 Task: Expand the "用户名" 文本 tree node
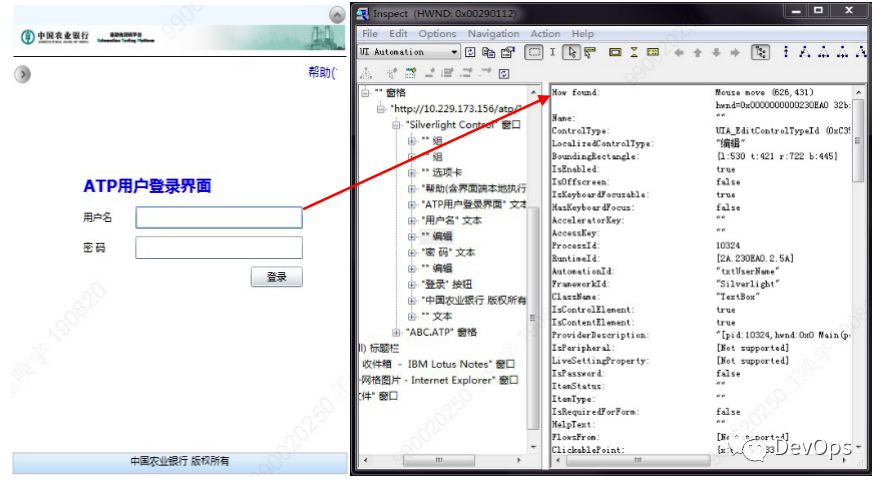coord(412,220)
